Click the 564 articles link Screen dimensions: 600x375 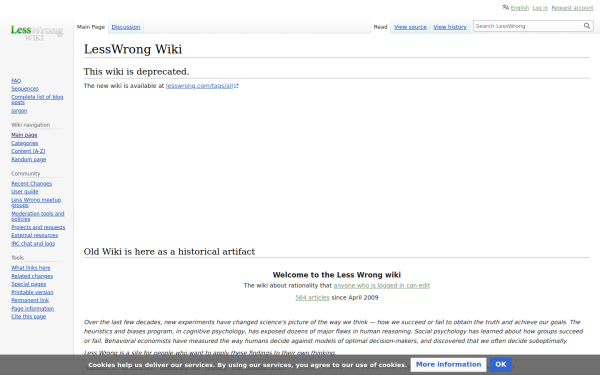point(312,297)
